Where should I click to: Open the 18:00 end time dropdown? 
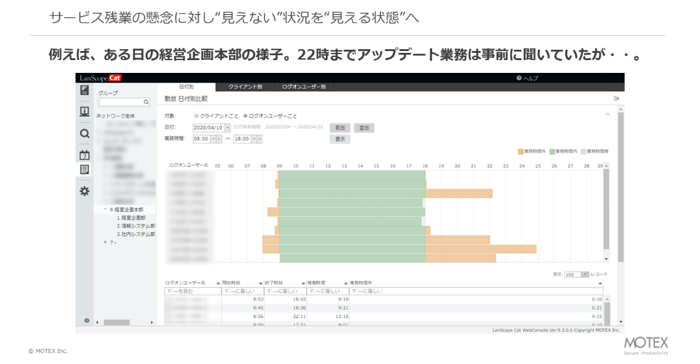click(254, 139)
